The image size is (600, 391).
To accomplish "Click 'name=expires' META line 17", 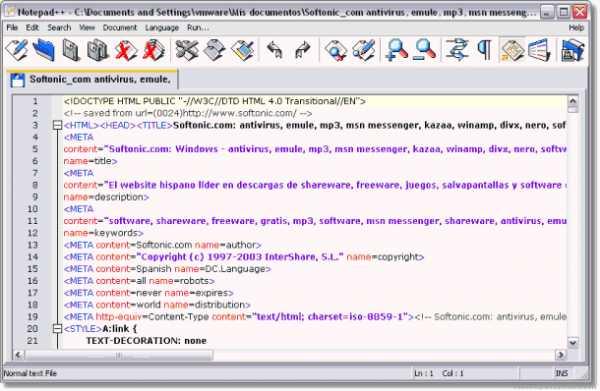I will pyautogui.click(x=148, y=293).
